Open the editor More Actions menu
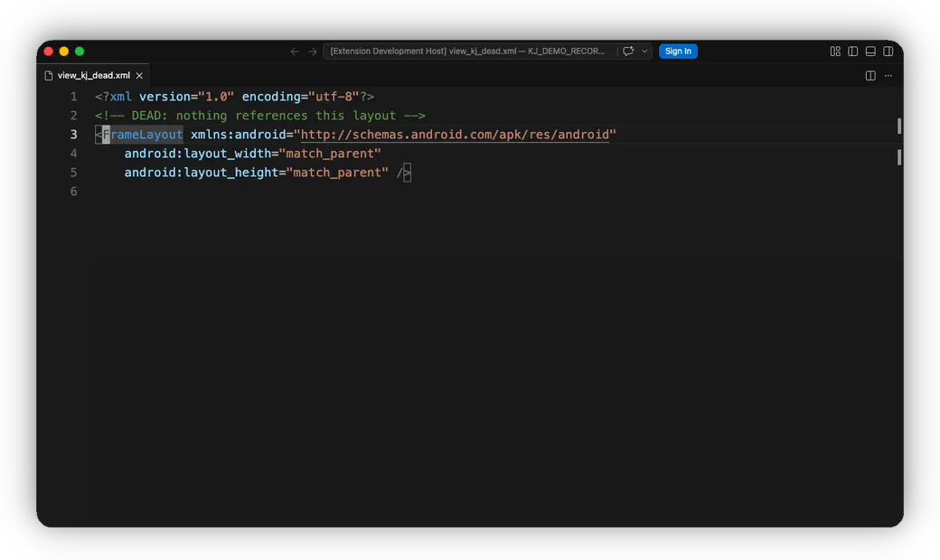 [888, 76]
